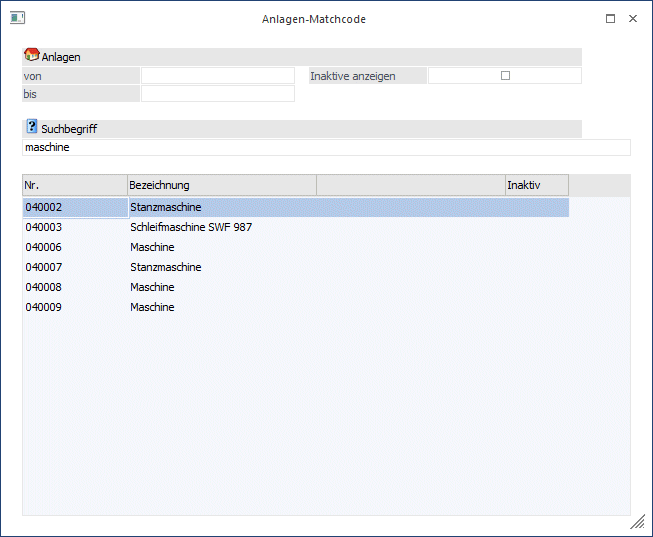Screen dimensions: 653x537
Task: Focus the Suchbegriff search field containing maschine
Action: [326, 147]
